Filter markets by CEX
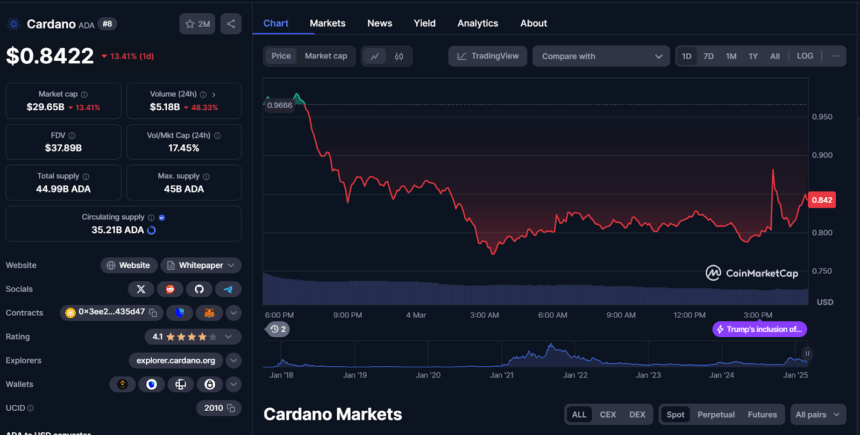This screenshot has height=435, width=860. point(608,415)
